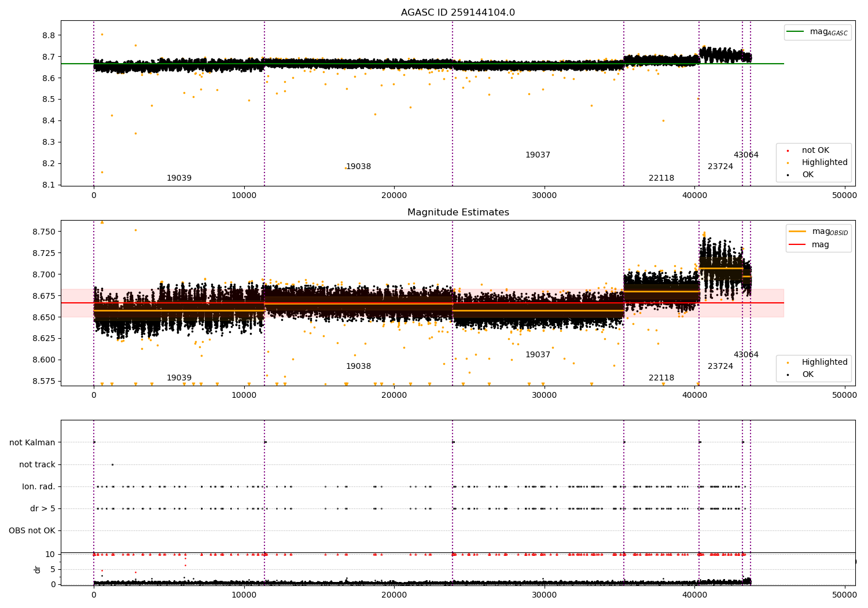
Task: Click obsid label 19038 in the top plot
Action: tap(359, 167)
